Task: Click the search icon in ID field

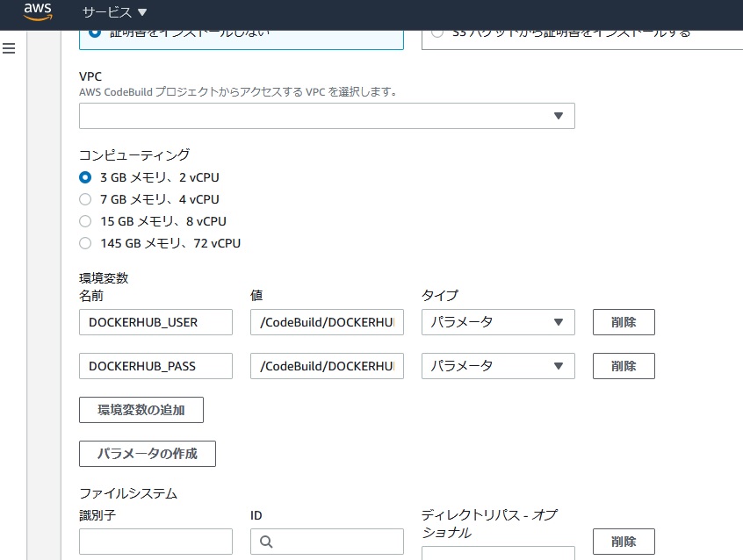Action: 266,542
